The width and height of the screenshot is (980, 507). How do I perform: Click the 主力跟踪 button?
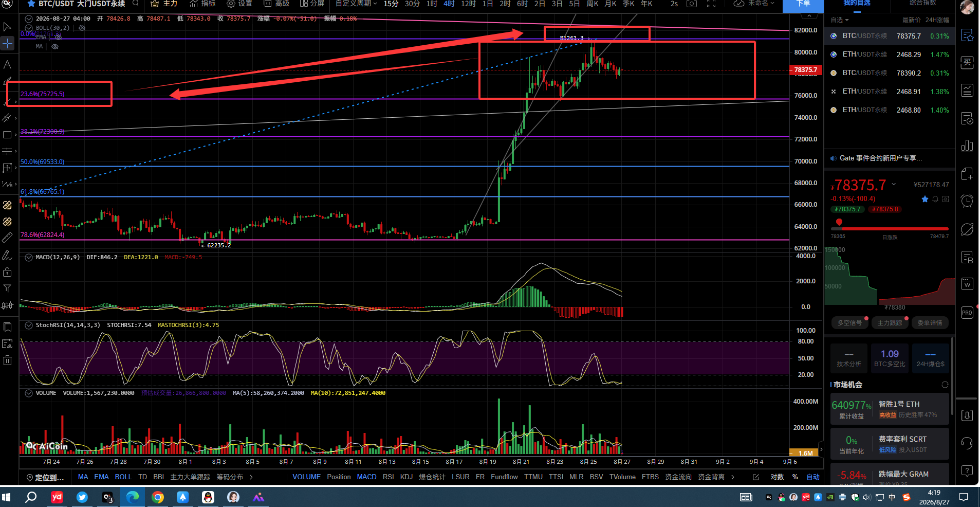point(890,323)
